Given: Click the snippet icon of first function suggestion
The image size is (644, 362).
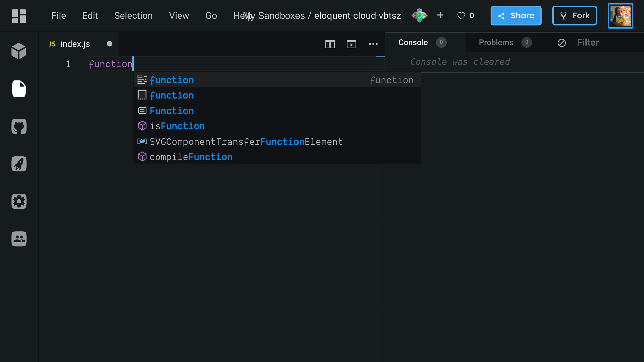Looking at the screenshot, I should [142, 80].
